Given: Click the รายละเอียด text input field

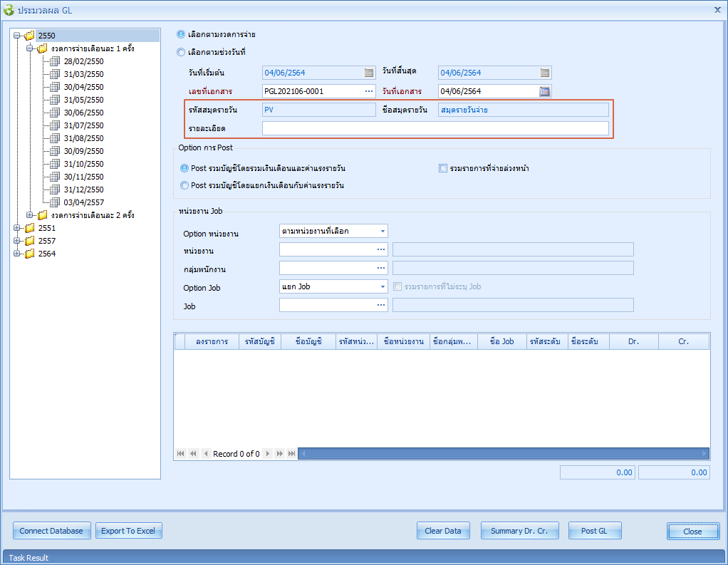Looking at the screenshot, I should pyautogui.click(x=435, y=128).
